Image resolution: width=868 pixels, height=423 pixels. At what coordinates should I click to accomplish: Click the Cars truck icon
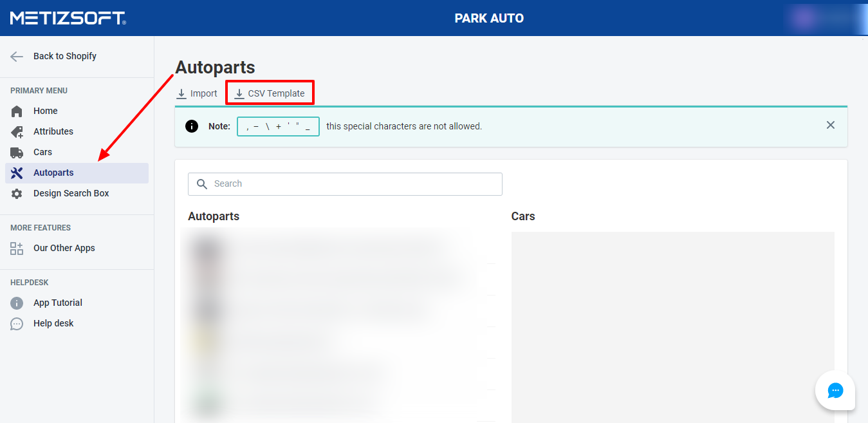[17, 152]
